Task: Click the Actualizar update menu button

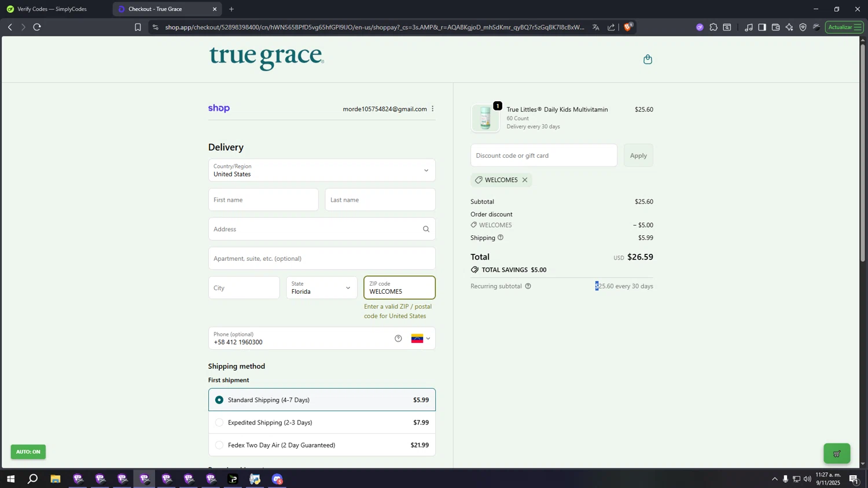Action: point(844,27)
